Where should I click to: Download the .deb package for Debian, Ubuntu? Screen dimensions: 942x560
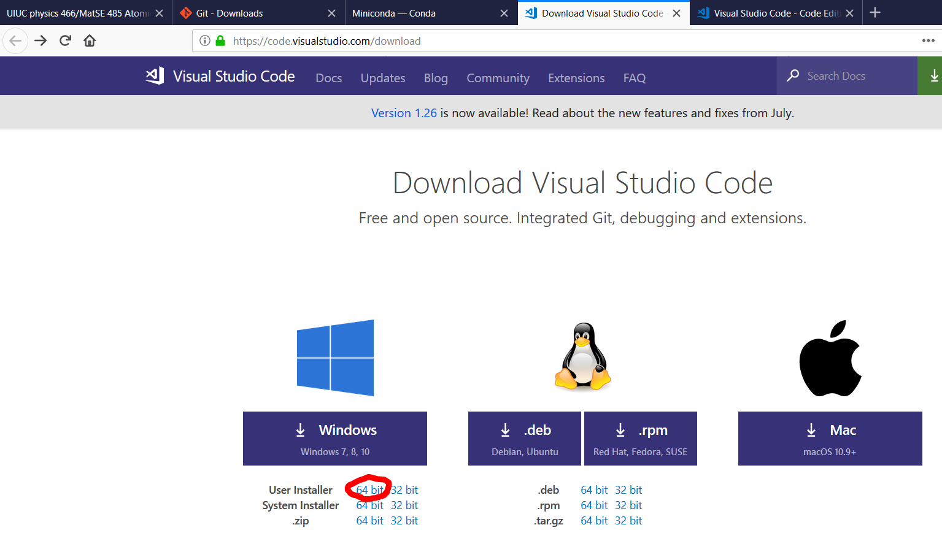point(524,439)
